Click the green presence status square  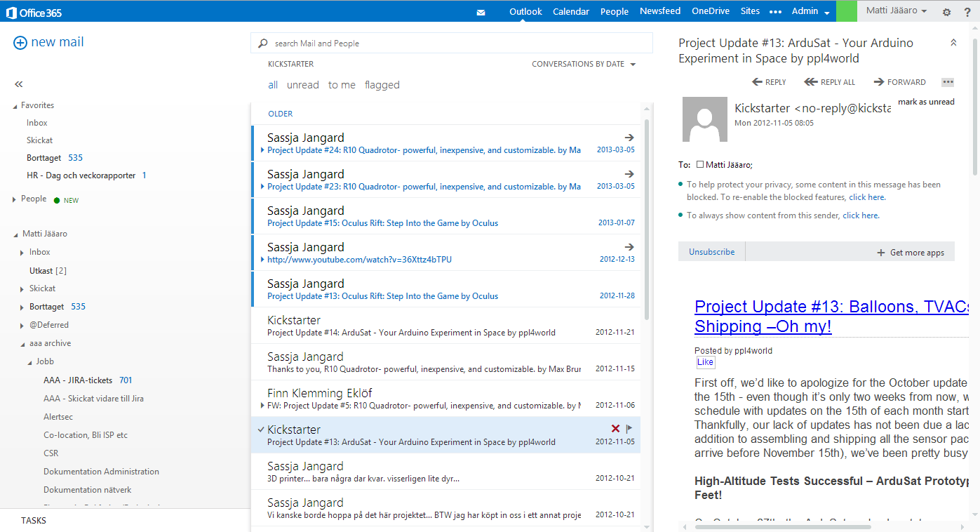pos(847,11)
